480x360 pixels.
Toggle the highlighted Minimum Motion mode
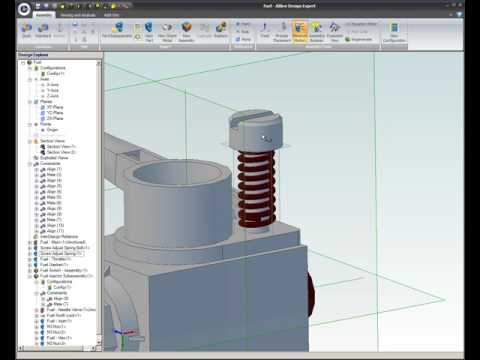300,32
